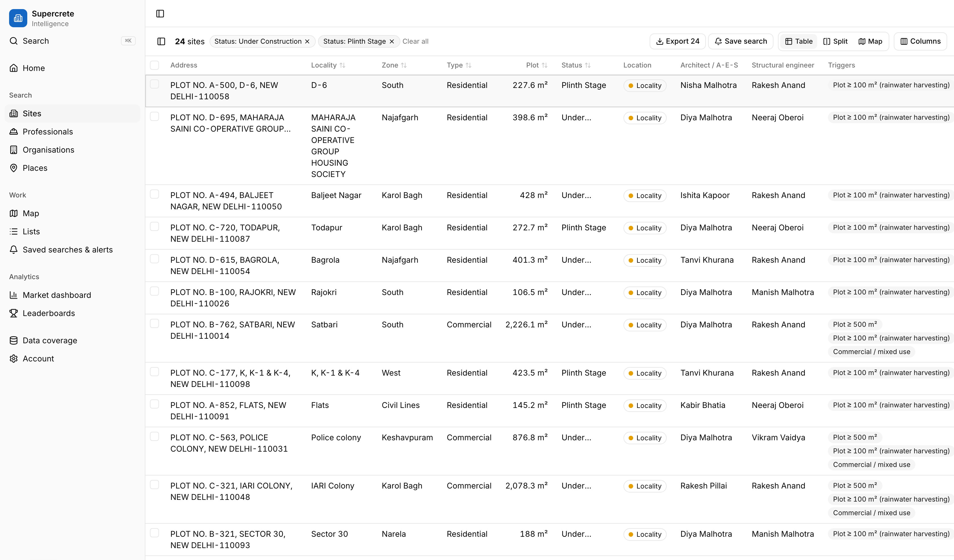Click Clear all filters link
Image resolution: width=954 pixels, height=560 pixels.
tap(415, 41)
